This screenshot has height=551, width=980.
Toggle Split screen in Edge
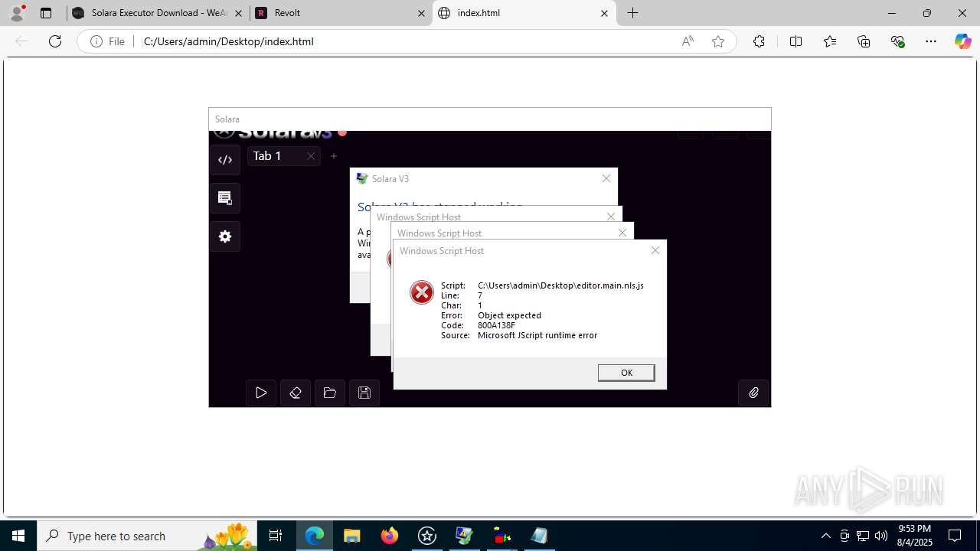click(795, 41)
